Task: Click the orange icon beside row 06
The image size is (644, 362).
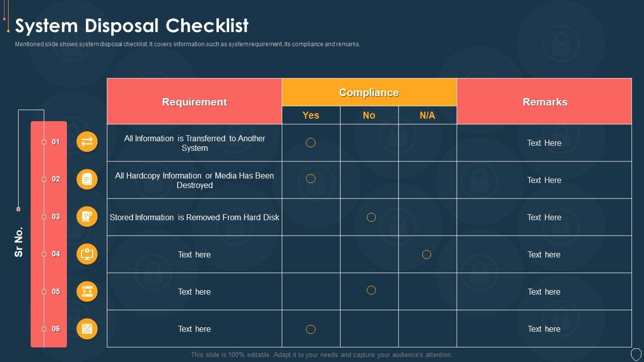Action: click(87, 329)
